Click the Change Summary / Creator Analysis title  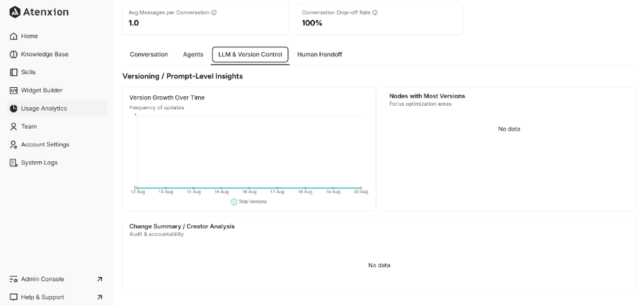tap(182, 226)
